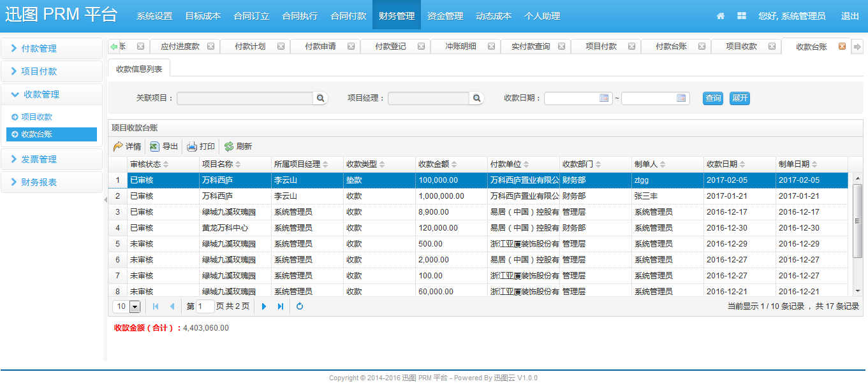
Task: Open the calendar for 收款日期 start date
Action: click(x=605, y=98)
